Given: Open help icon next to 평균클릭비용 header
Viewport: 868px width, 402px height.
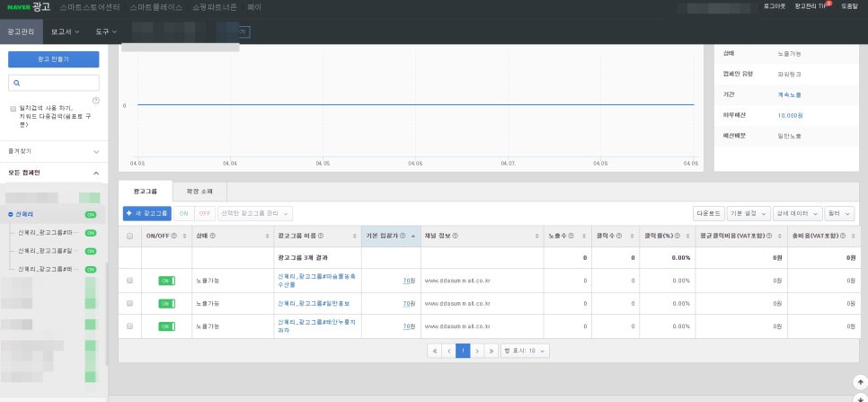Looking at the screenshot, I should pyautogui.click(x=769, y=236).
